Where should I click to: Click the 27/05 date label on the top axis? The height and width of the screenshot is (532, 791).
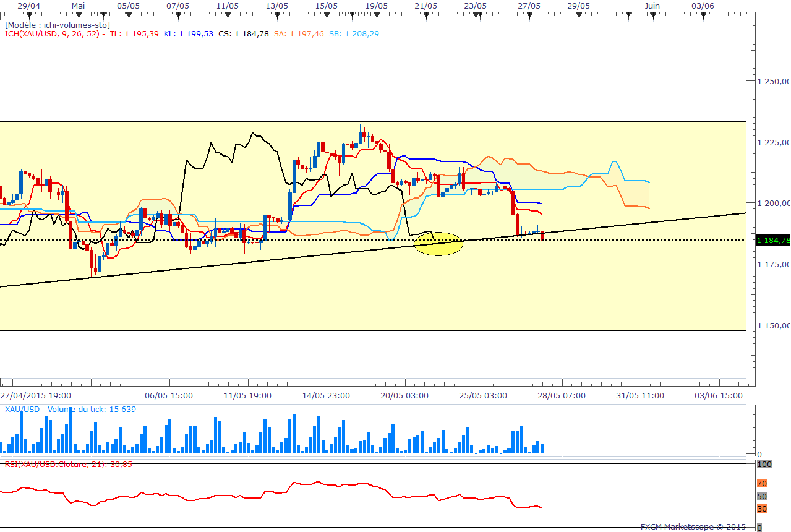coord(529,5)
